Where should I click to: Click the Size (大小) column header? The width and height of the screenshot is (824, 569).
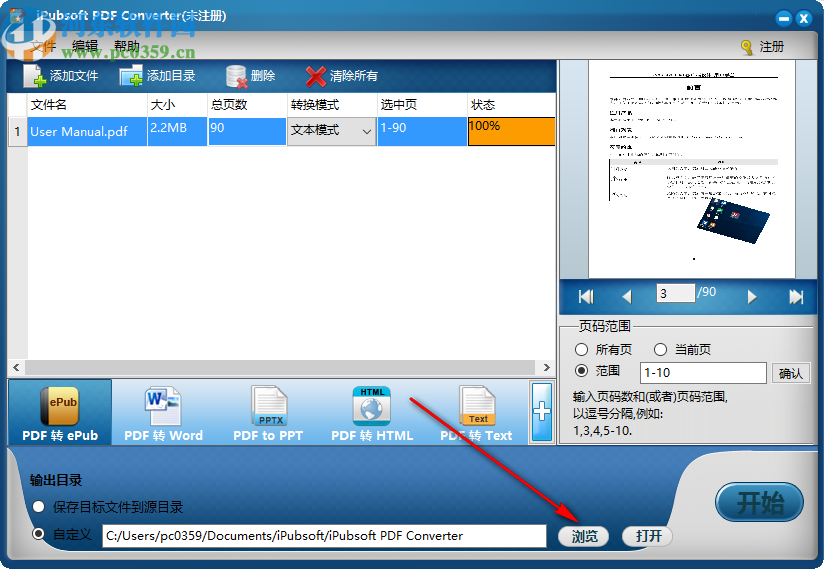click(x=177, y=105)
